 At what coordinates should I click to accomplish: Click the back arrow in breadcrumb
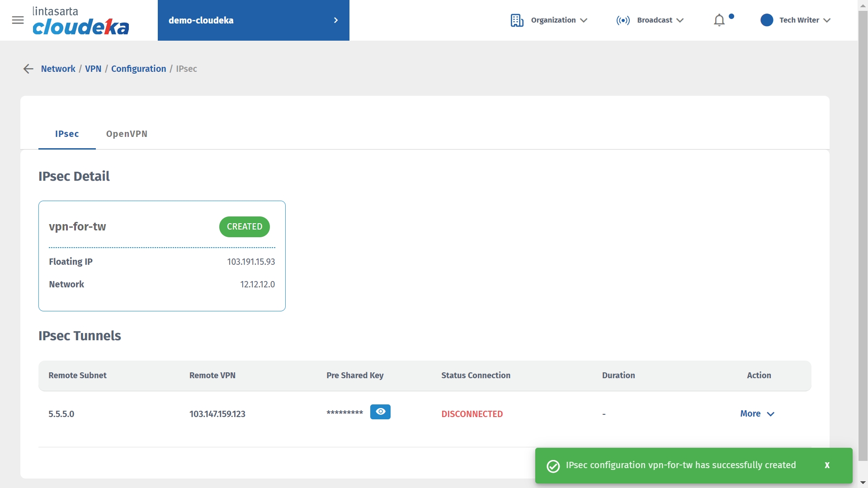click(28, 69)
